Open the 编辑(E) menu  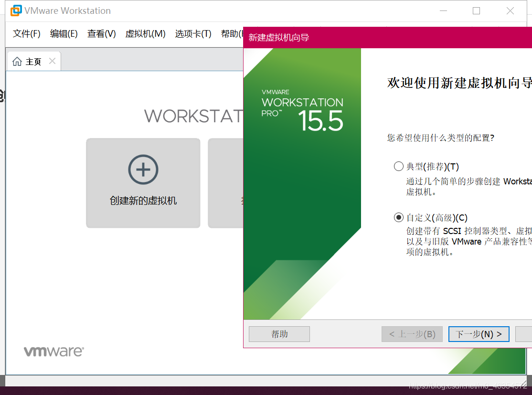[x=64, y=33]
